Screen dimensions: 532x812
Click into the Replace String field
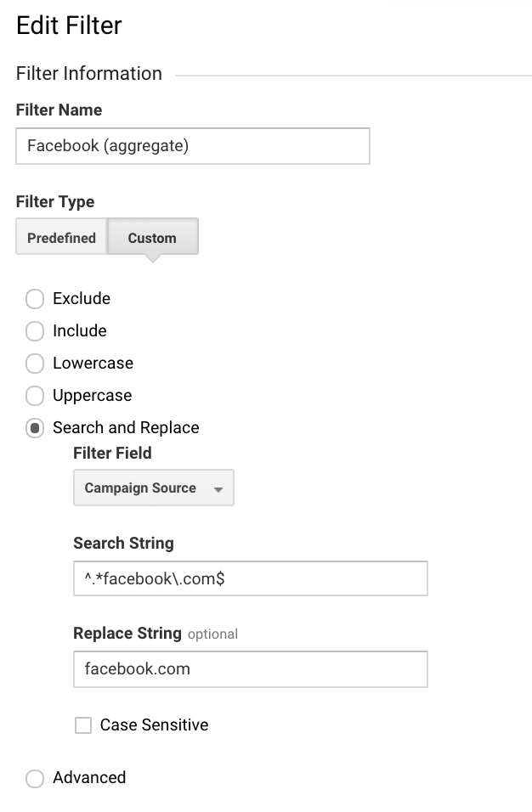click(x=250, y=669)
